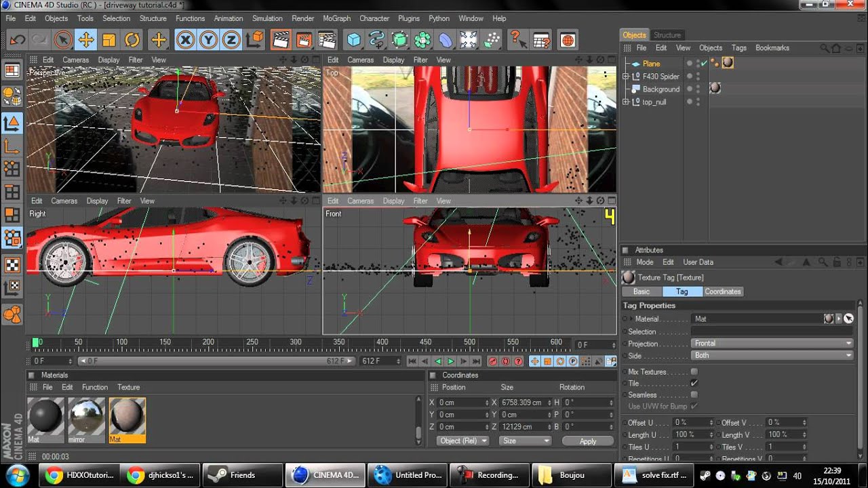868x488 pixels.
Task: Open the Render Settings clapperboard icon
Action: pyautogui.click(x=327, y=40)
